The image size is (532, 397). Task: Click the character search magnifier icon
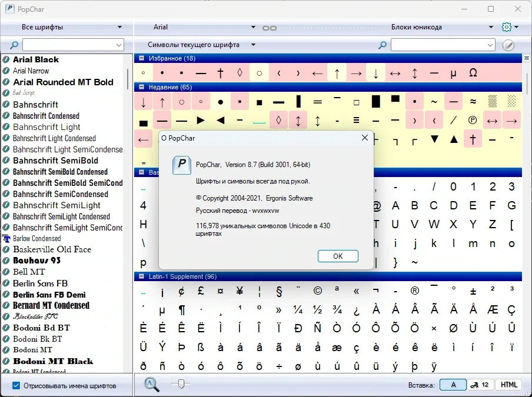pyautogui.click(x=383, y=45)
